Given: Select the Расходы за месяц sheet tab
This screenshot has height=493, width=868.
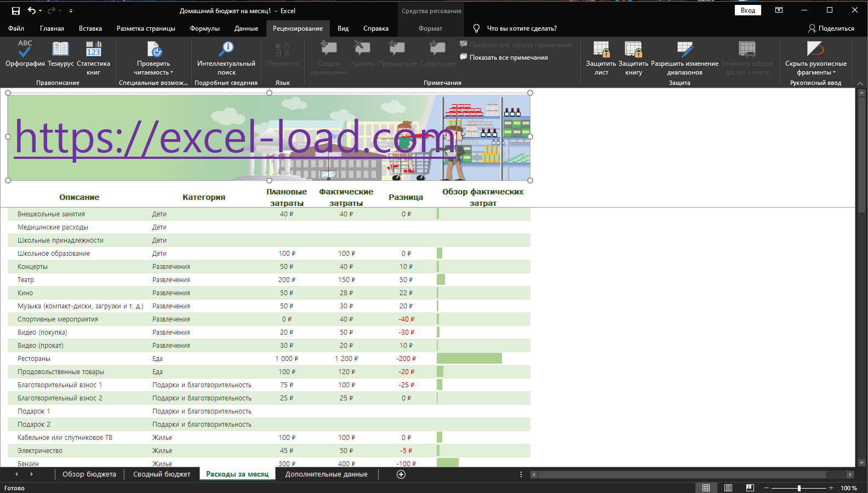Looking at the screenshot, I should tap(237, 474).
